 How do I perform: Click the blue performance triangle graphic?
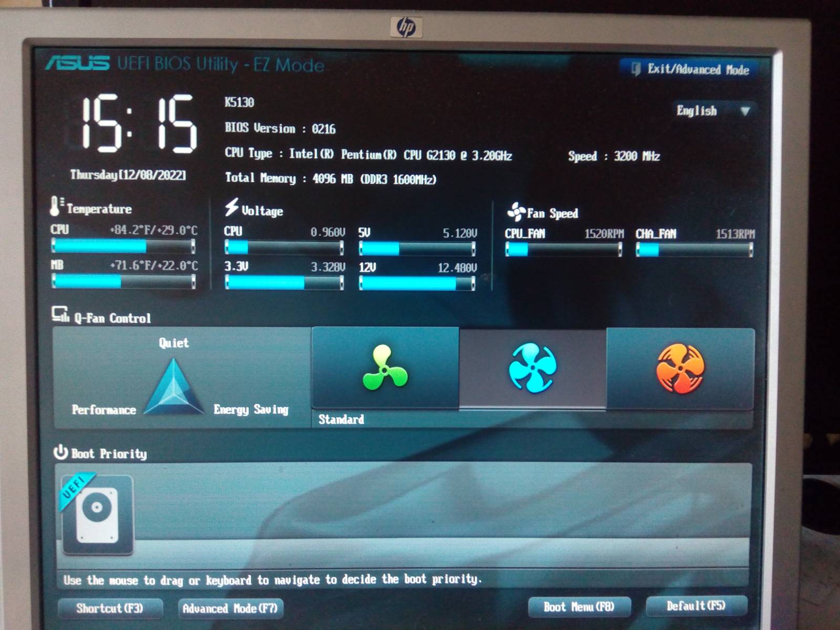tap(173, 386)
